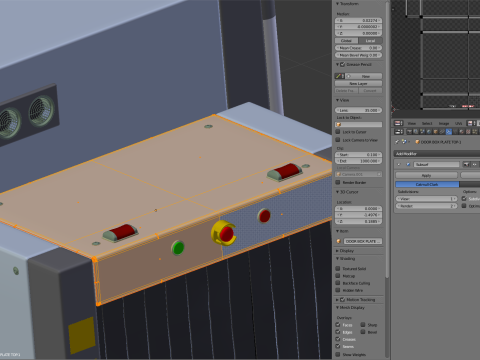Toggle Subsurf modifier render visibility camera icon
Viewport: 480px width, 360px height.
coord(466,164)
